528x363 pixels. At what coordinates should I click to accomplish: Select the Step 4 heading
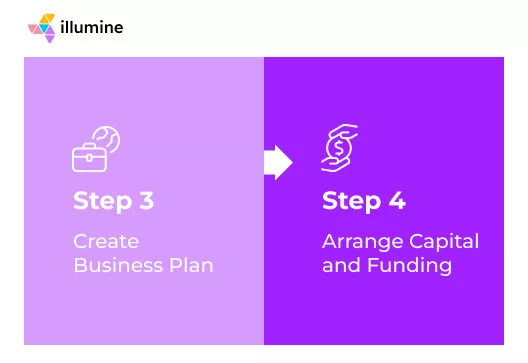coord(364,201)
